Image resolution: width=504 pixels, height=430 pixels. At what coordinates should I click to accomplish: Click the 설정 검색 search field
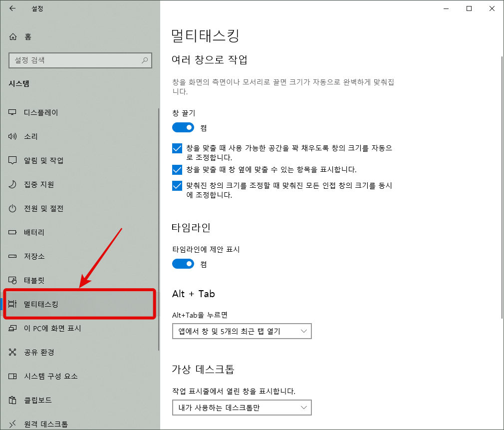[x=80, y=60]
